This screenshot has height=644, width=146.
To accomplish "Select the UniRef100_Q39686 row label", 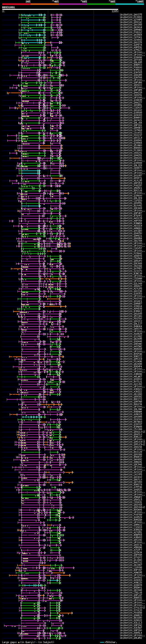I will coord(131,58).
